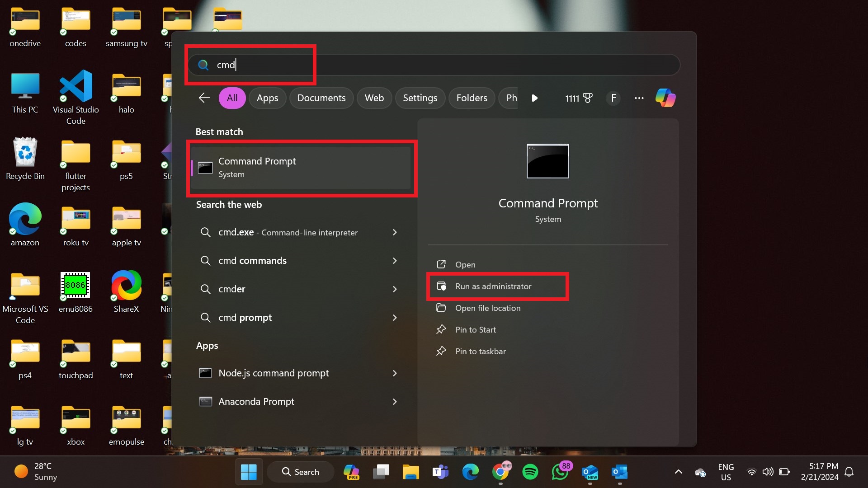The width and height of the screenshot is (868, 488).
Task: Open WhatsApp from the taskbar
Action: click(x=560, y=472)
